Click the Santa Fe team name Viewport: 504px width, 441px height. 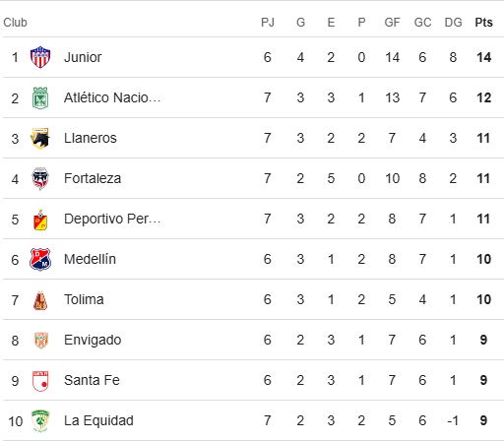pos(92,380)
